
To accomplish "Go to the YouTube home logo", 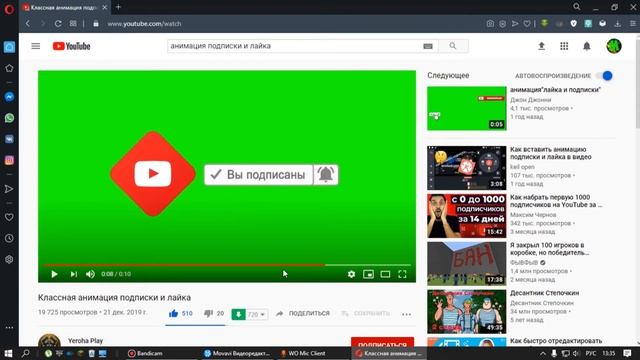I will [x=71, y=46].
